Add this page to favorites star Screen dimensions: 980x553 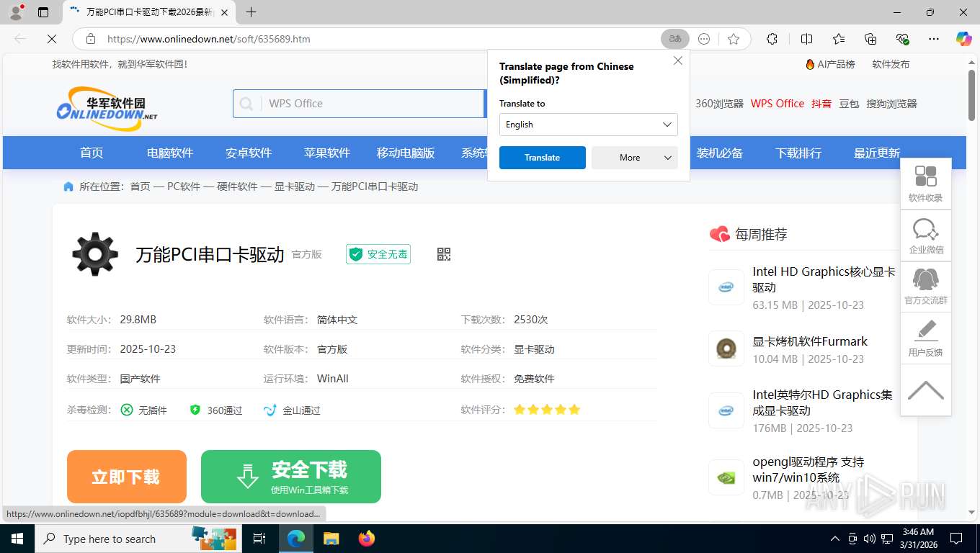coord(734,39)
